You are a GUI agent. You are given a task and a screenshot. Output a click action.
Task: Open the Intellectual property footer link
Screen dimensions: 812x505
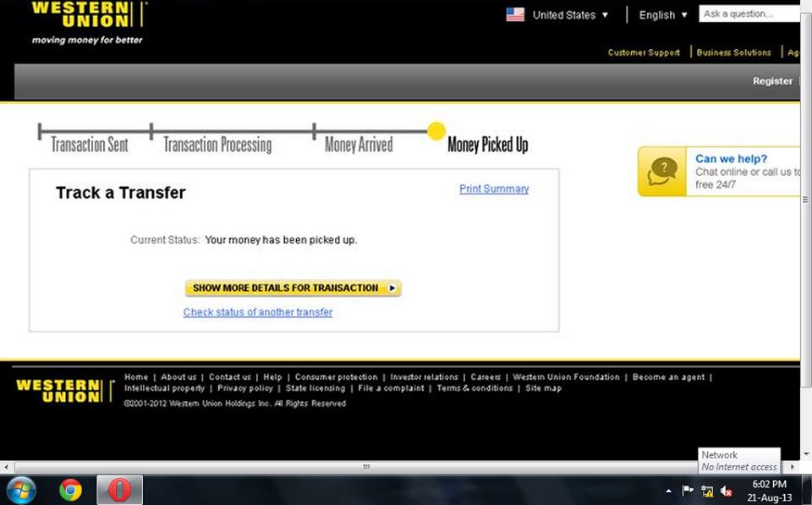(165, 388)
